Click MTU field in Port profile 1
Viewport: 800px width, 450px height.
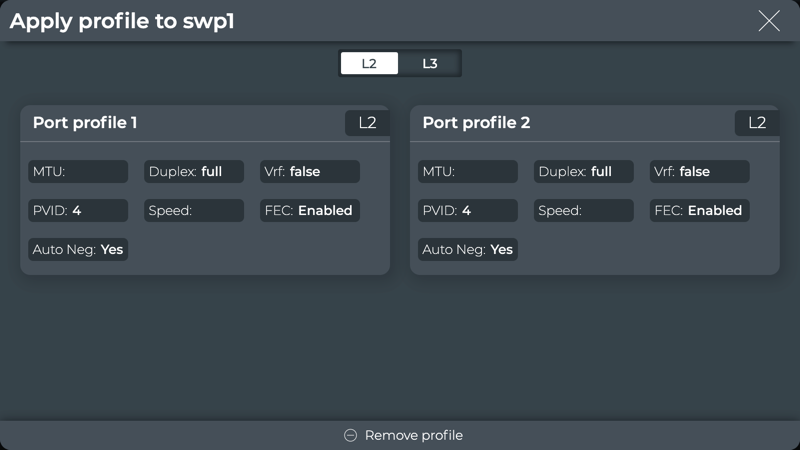[78, 171]
